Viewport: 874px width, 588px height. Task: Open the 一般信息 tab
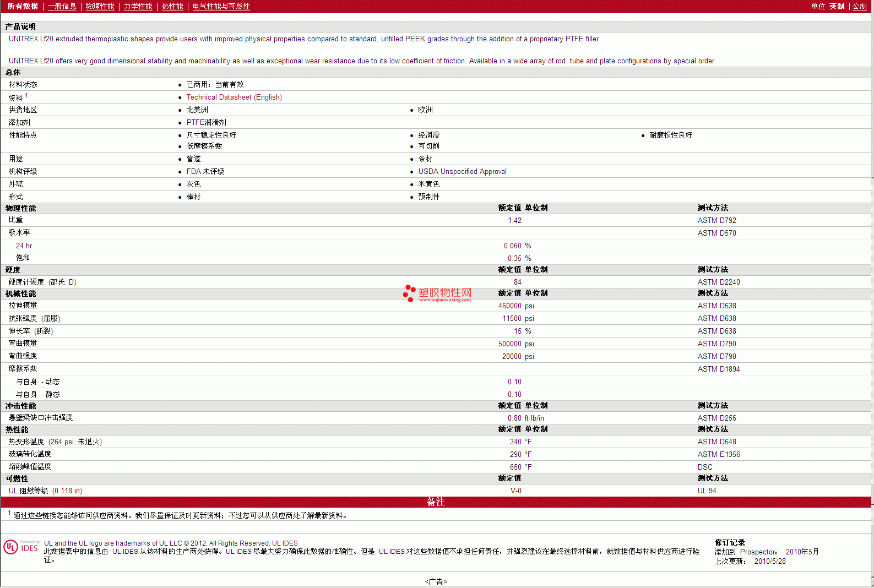coord(62,6)
